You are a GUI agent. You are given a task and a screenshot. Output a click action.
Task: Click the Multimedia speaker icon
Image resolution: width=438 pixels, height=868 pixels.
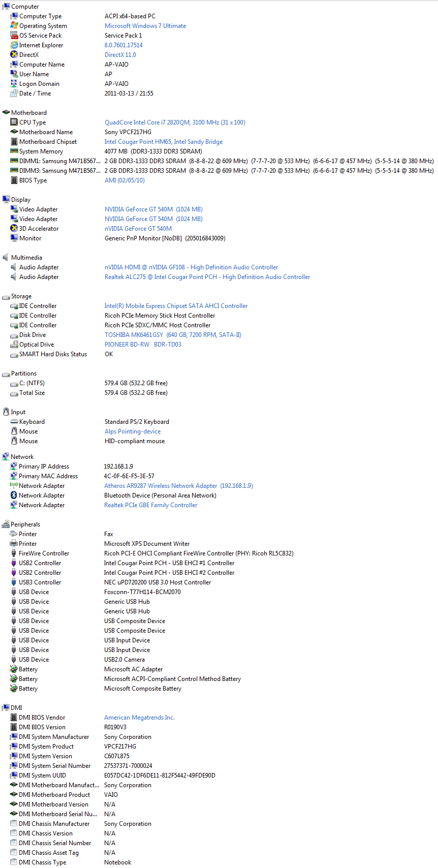(6, 258)
